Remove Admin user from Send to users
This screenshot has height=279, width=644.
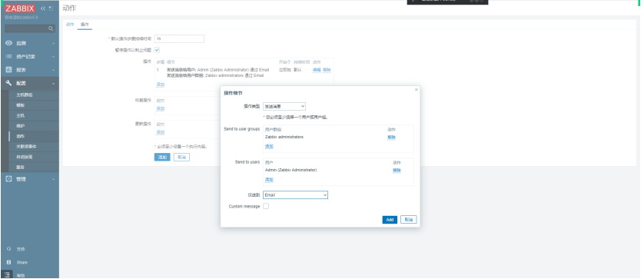[x=397, y=170]
